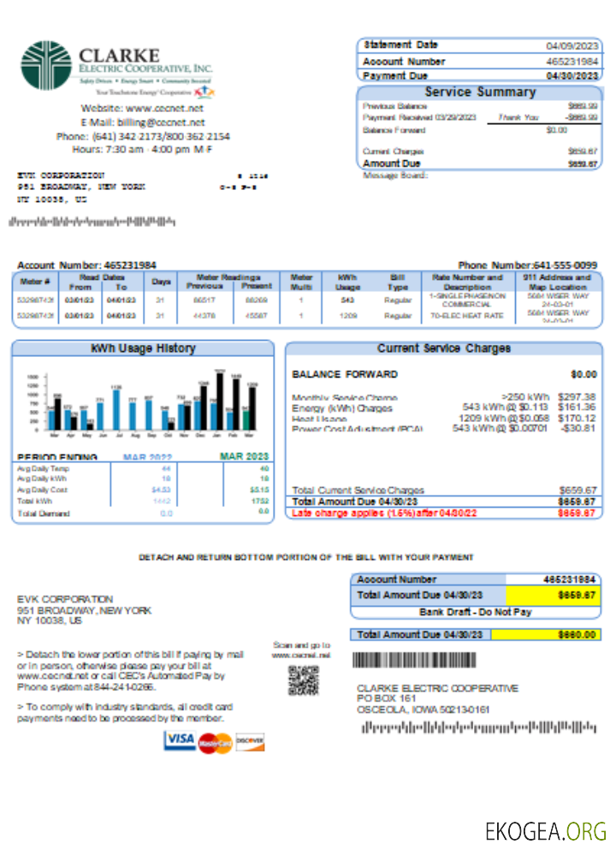
Task: Click the payment stub barcode
Action: click(x=414, y=660)
